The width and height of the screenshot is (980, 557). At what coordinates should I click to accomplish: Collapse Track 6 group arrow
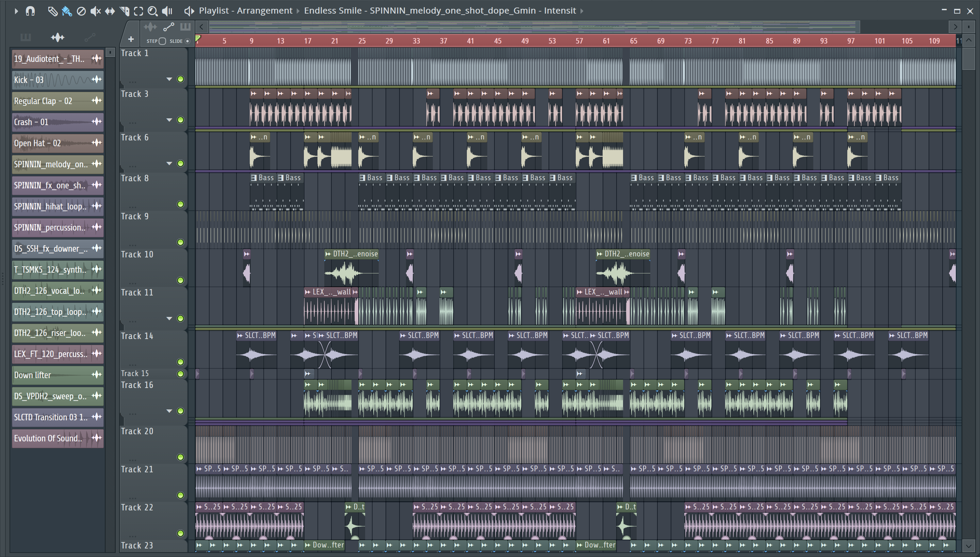click(169, 163)
